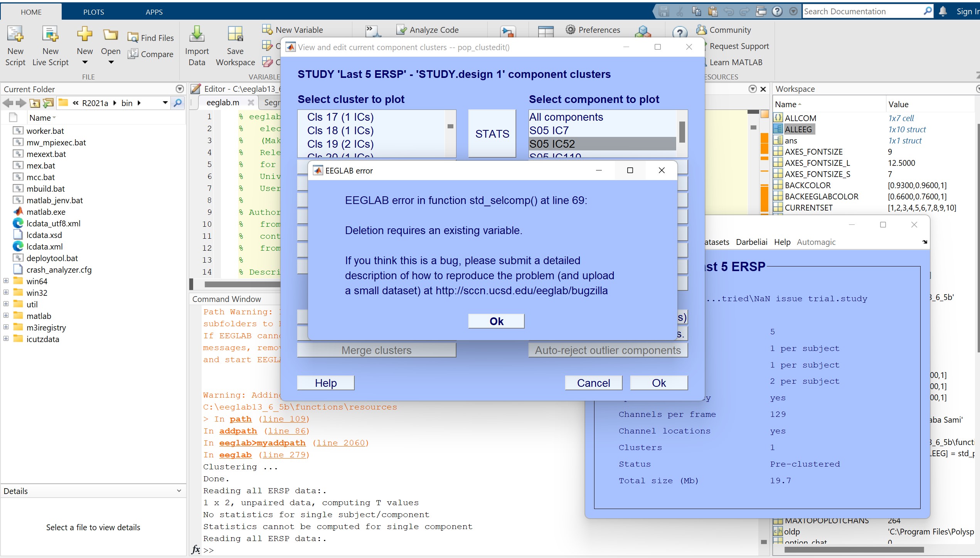Screen dimensions: 980x558
Task: Click the search icon in Current Folder
Action: point(178,103)
